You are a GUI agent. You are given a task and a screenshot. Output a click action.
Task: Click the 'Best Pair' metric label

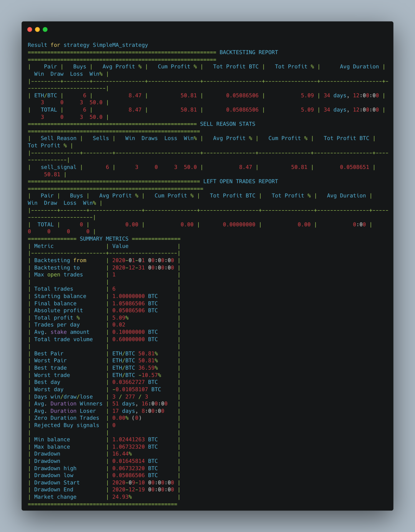(x=49, y=354)
